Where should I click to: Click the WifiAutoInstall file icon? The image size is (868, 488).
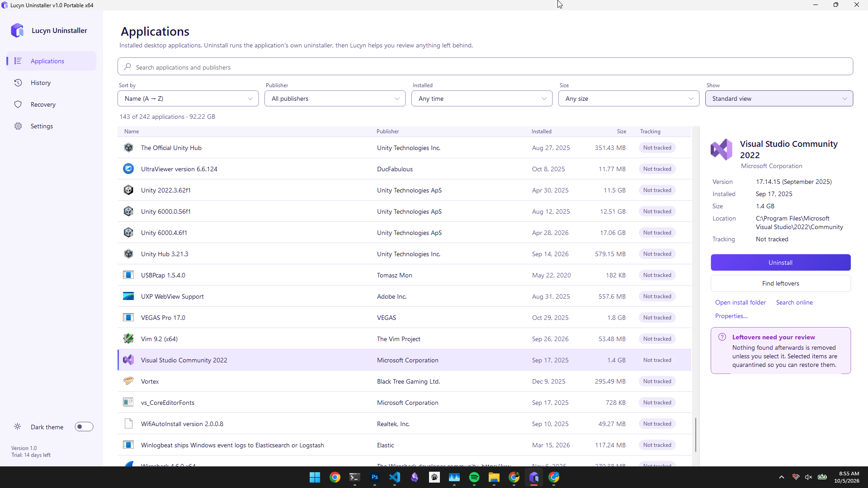point(128,424)
